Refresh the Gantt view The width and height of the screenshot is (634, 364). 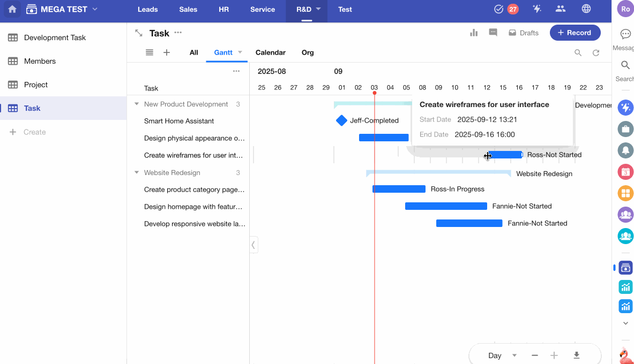595,52
